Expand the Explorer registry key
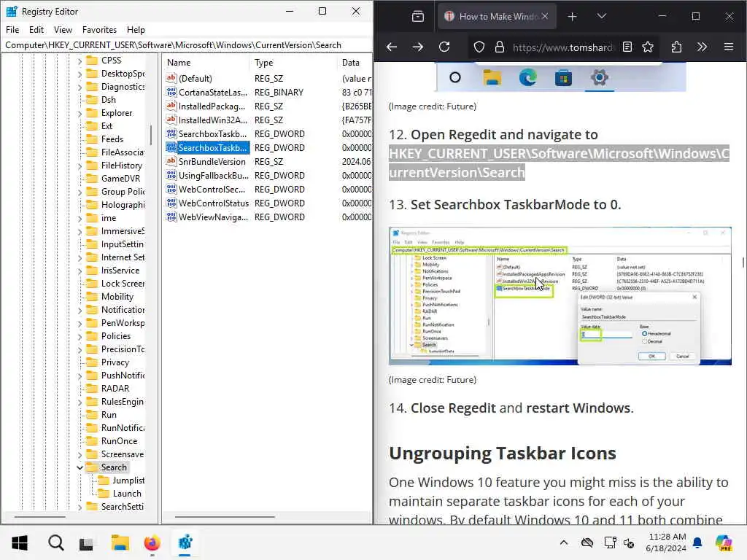 pos(80,113)
